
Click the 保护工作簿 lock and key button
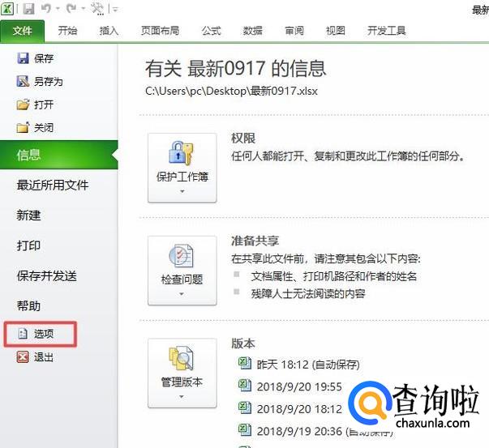click(x=182, y=168)
